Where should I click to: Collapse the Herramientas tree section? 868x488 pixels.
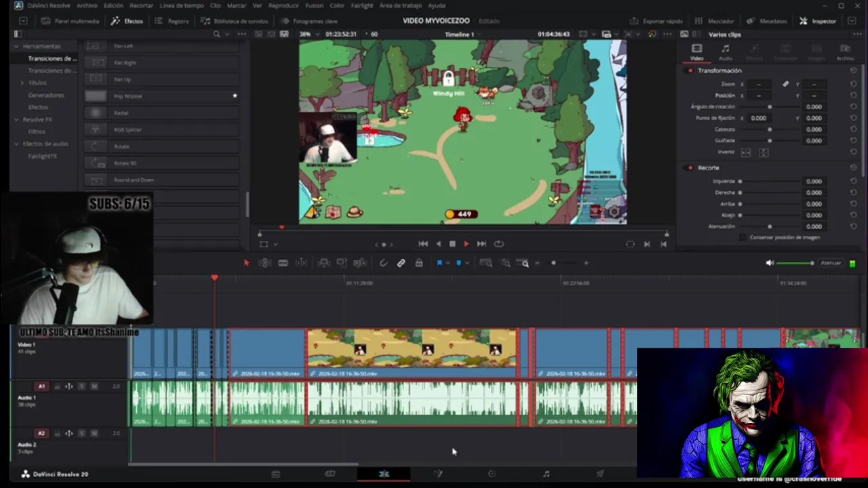point(16,46)
